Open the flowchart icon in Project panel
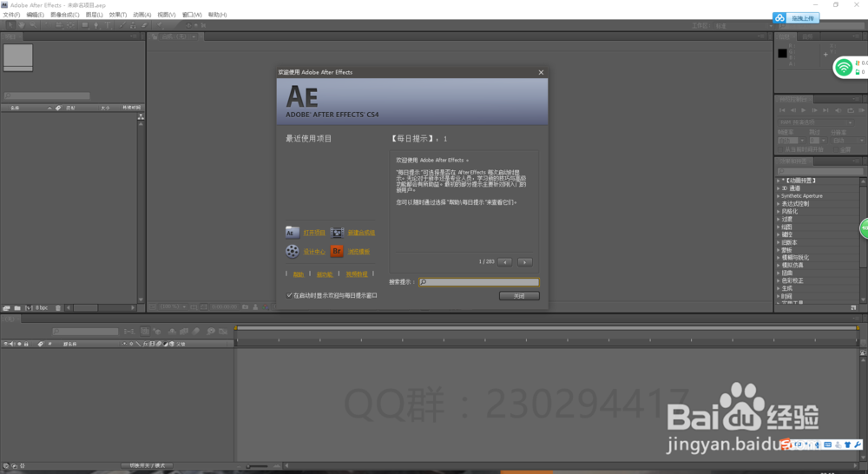868x474 pixels. coord(141,116)
